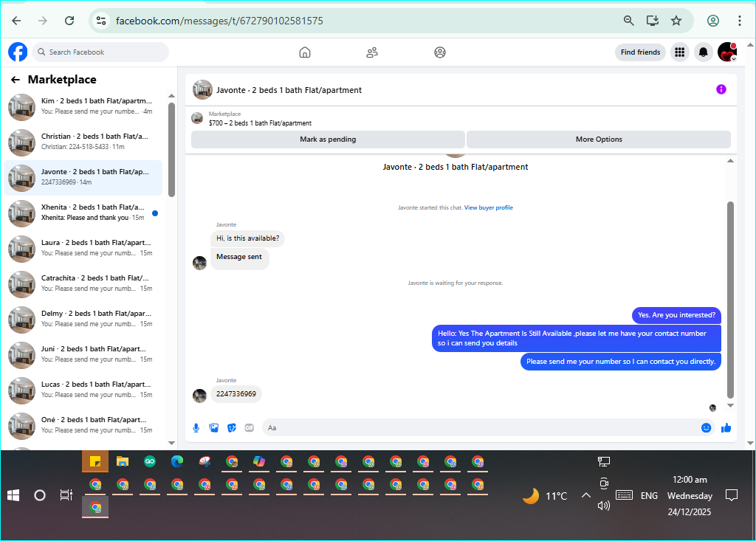Open More Options for the listing

(598, 139)
